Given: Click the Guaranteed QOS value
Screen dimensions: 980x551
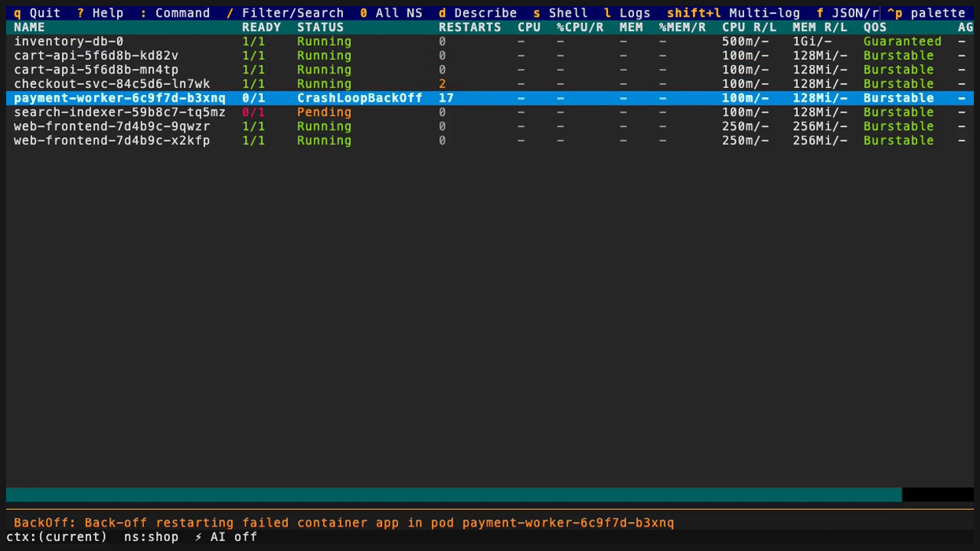Looking at the screenshot, I should click(x=903, y=41).
